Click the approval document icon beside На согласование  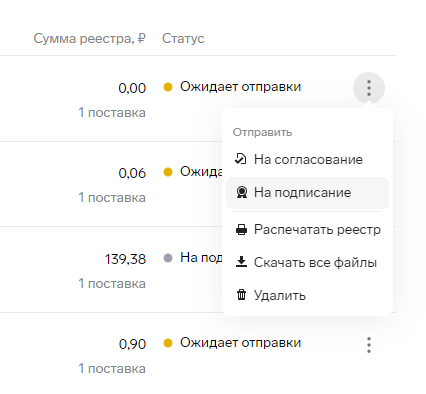coord(241,159)
